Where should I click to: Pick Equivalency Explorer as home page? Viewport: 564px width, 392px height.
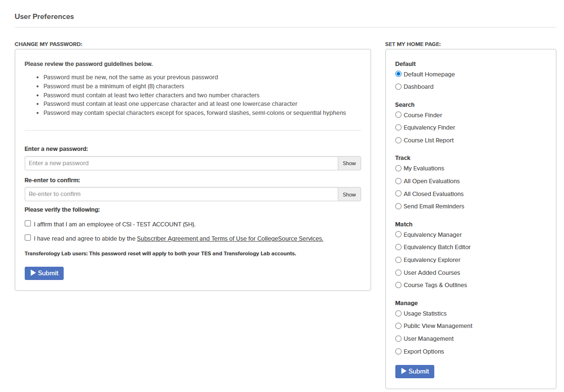(x=398, y=260)
